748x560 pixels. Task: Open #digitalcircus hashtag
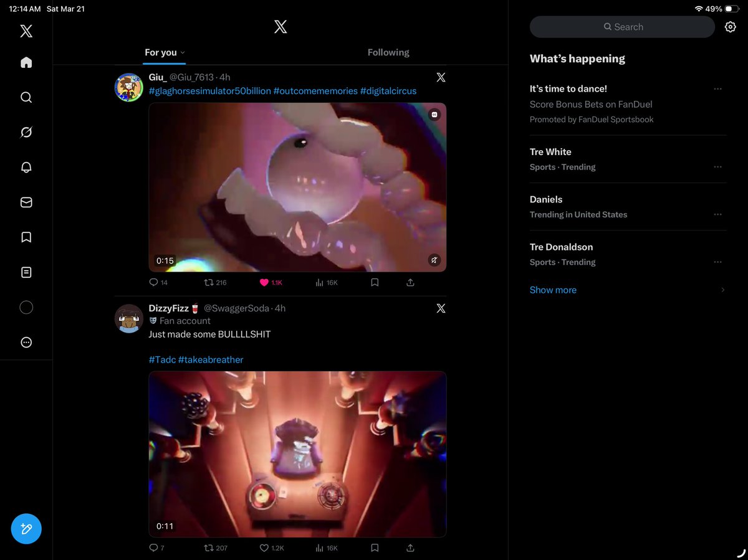coord(388,91)
